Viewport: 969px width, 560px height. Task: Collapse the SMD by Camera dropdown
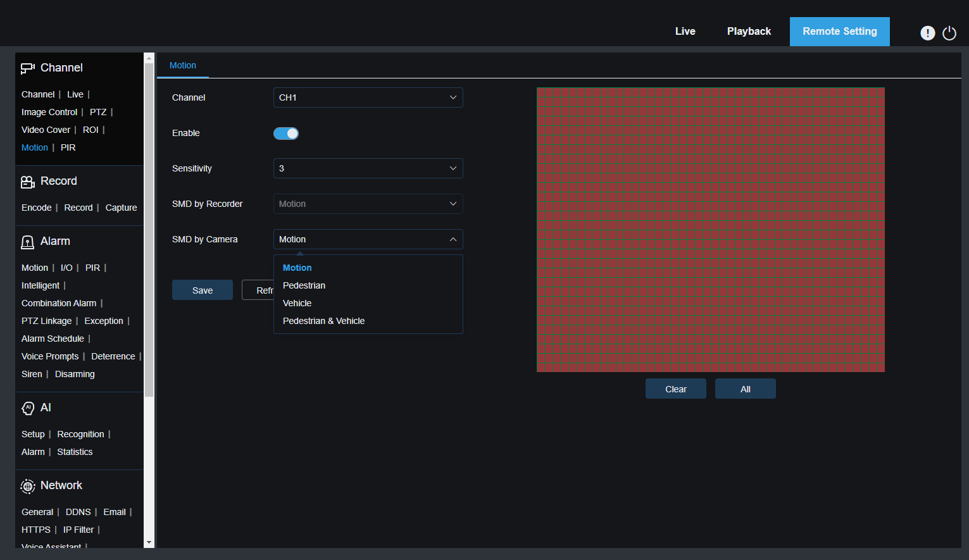[368, 239]
